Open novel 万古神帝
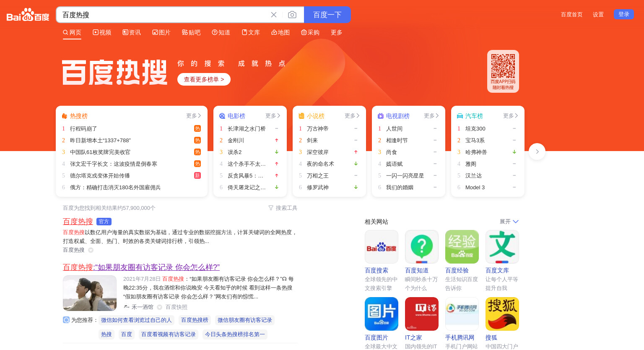Image resolution: width=644 pixels, height=350 pixels. tap(317, 129)
